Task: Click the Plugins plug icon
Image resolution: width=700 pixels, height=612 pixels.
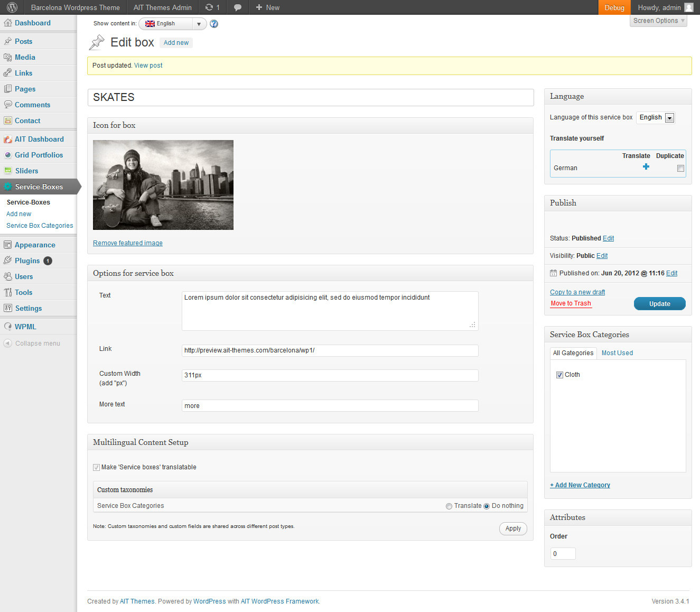Action: (7, 261)
